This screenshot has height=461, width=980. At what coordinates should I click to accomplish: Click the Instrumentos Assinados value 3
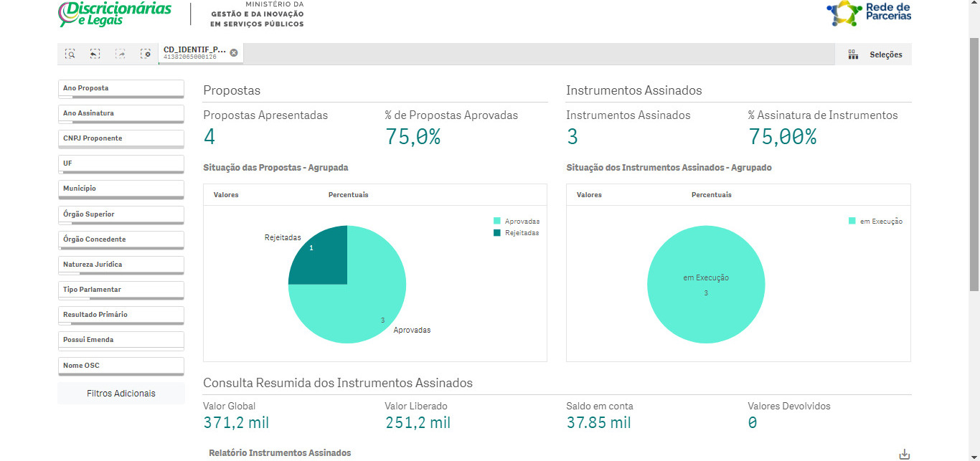[x=573, y=137]
